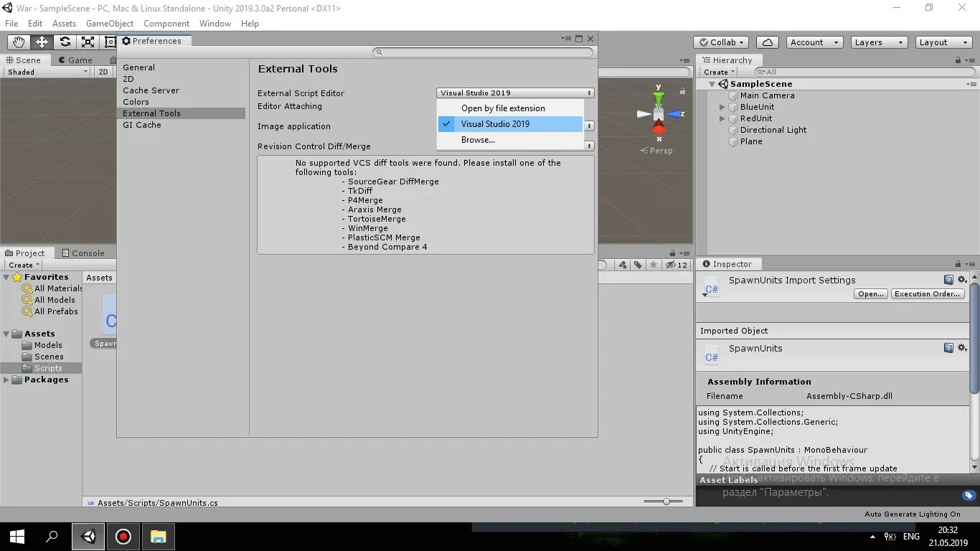Open the Shaded draw mode dropdown
980x551 pixels.
coord(47,72)
